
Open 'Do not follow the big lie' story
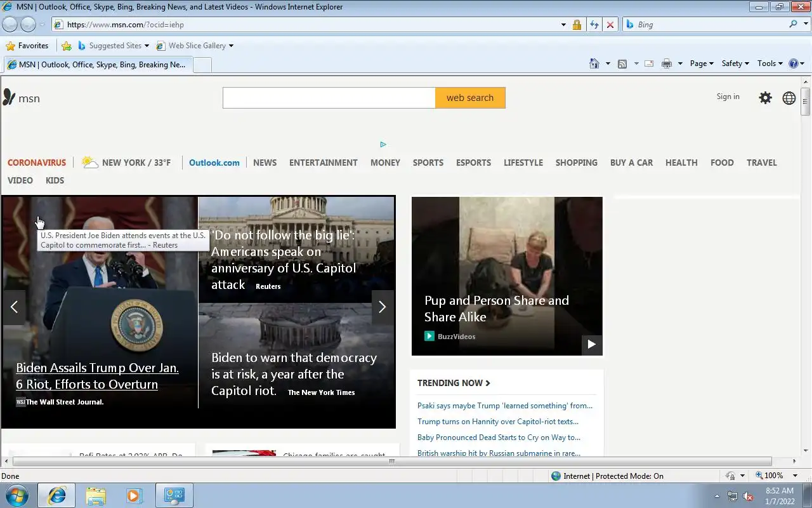[284, 260]
